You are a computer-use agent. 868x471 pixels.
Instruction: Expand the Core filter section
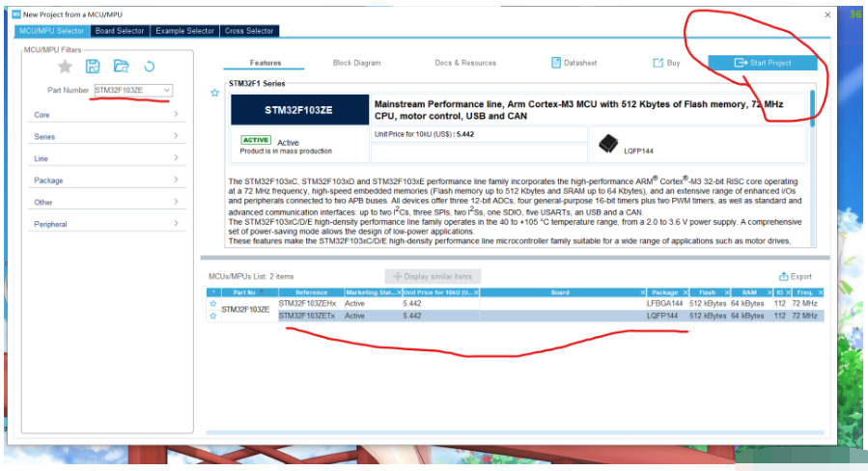pos(107,115)
